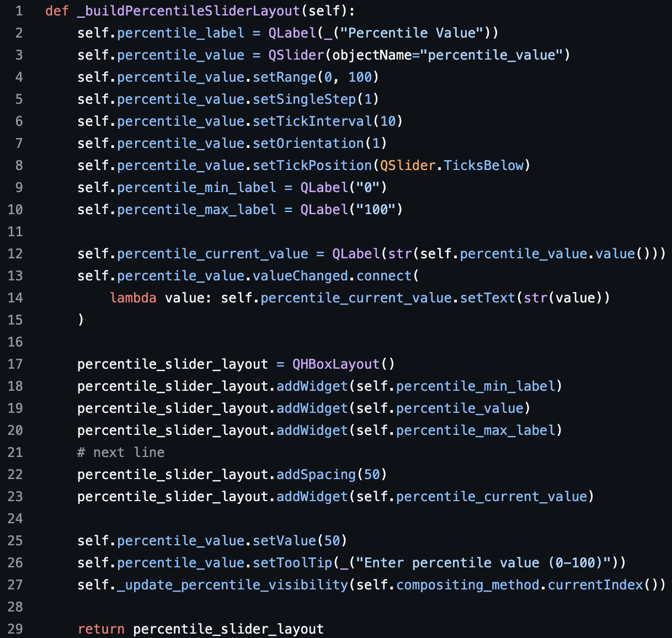The image size is (672, 638).
Task: Click compositing_method on line 27
Action: [468, 585]
